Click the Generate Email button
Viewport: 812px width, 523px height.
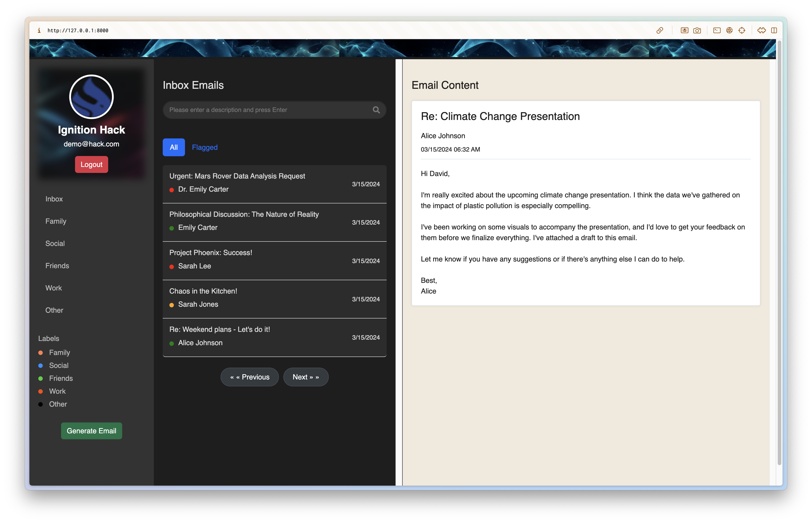pos(91,431)
